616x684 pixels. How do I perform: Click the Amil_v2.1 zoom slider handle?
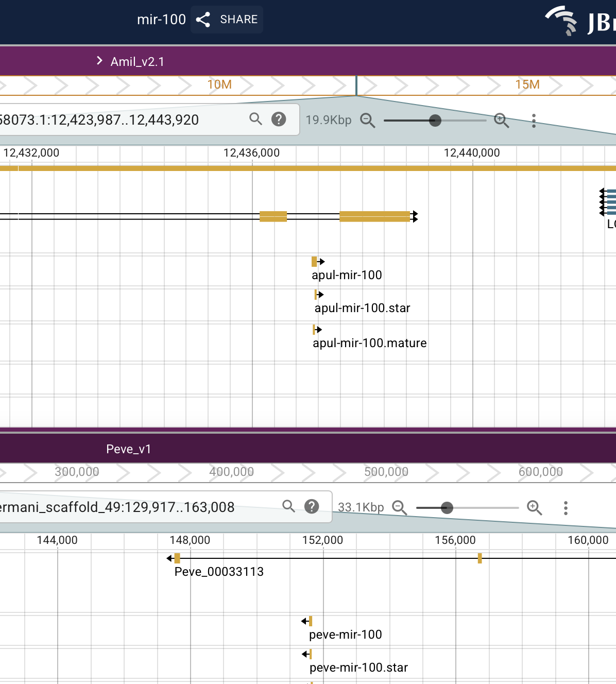pyautogui.click(x=435, y=121)
